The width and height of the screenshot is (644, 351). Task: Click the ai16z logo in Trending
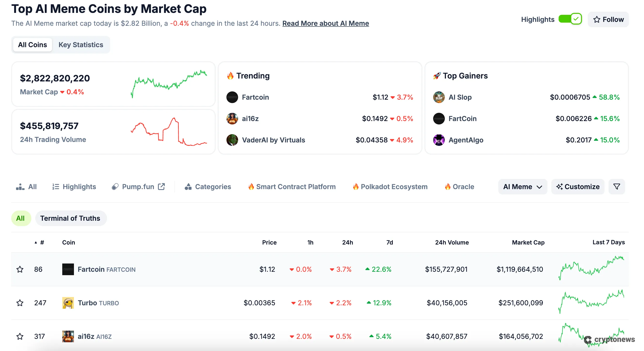[232, 119]
